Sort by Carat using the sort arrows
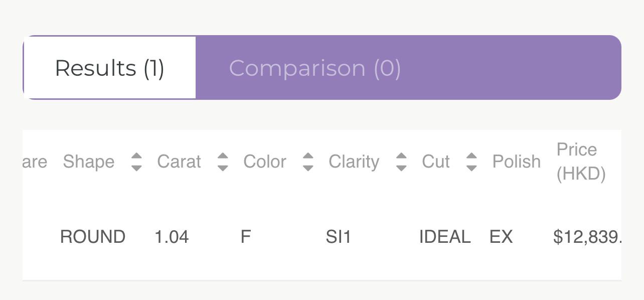This screenshot has width=644, height=300. (x=223, y=162)
